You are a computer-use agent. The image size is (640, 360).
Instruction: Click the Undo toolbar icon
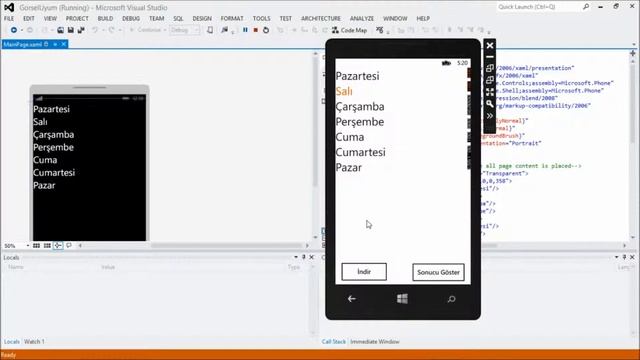[x=95, y=30]
